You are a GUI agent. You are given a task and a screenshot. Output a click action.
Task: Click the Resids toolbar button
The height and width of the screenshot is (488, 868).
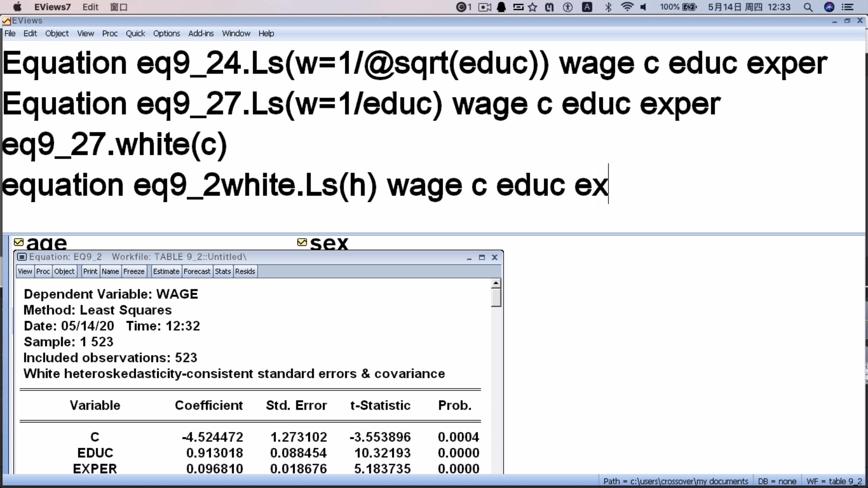point(245,272)
